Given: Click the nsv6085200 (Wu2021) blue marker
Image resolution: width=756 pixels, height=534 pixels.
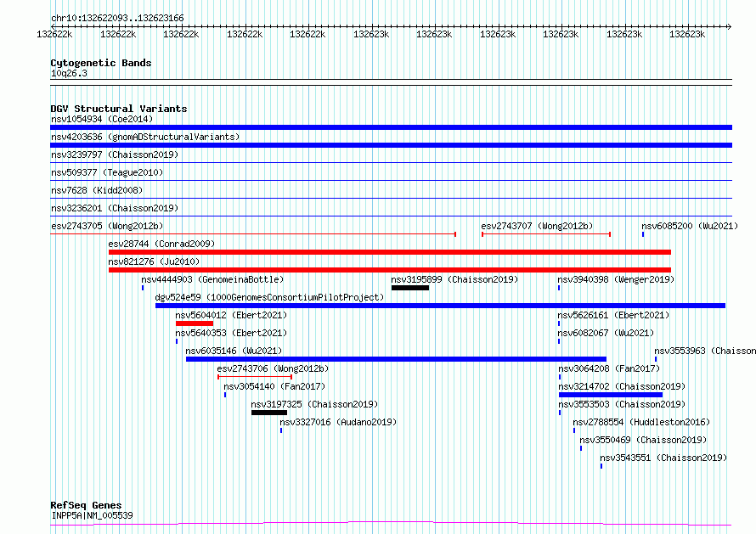Looking at the screenshot, I should tap(643, 234).
